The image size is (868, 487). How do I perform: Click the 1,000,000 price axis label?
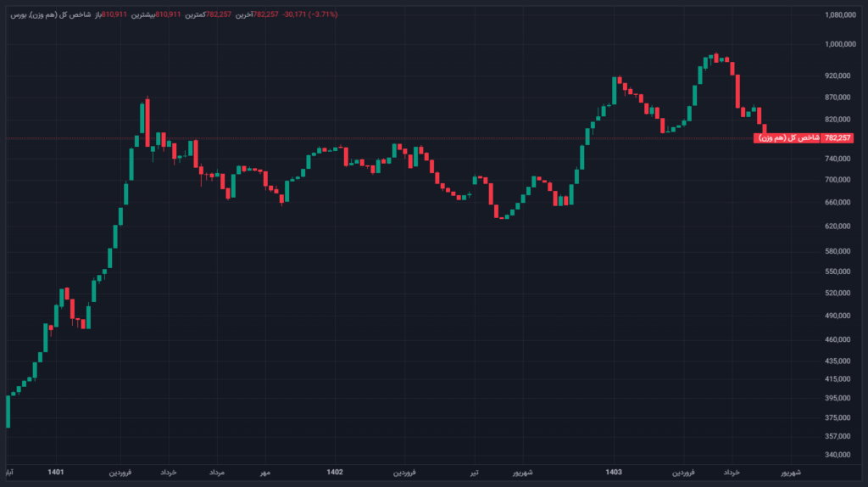(x=840, y=44)
